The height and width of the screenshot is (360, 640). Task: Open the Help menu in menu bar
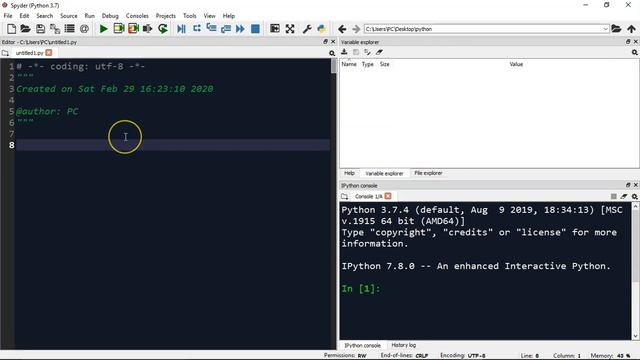coord(229,16)
